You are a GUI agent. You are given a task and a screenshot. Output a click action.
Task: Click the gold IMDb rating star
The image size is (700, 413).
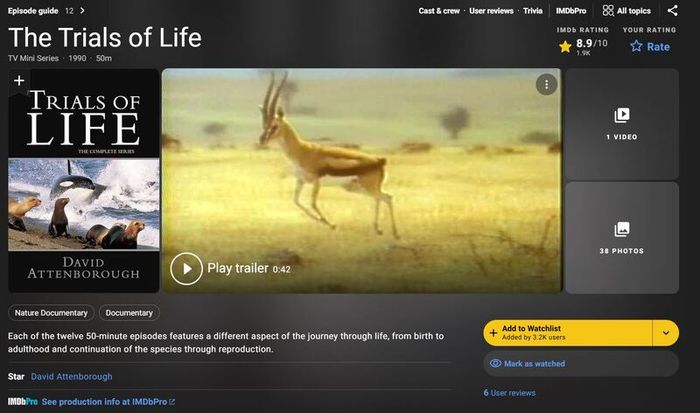(x=565, y=46)
